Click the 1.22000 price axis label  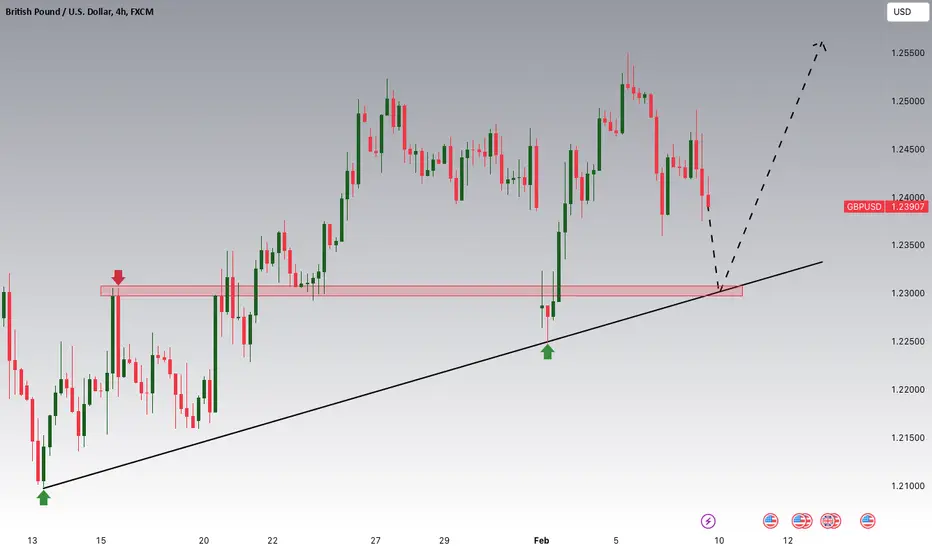908,389
